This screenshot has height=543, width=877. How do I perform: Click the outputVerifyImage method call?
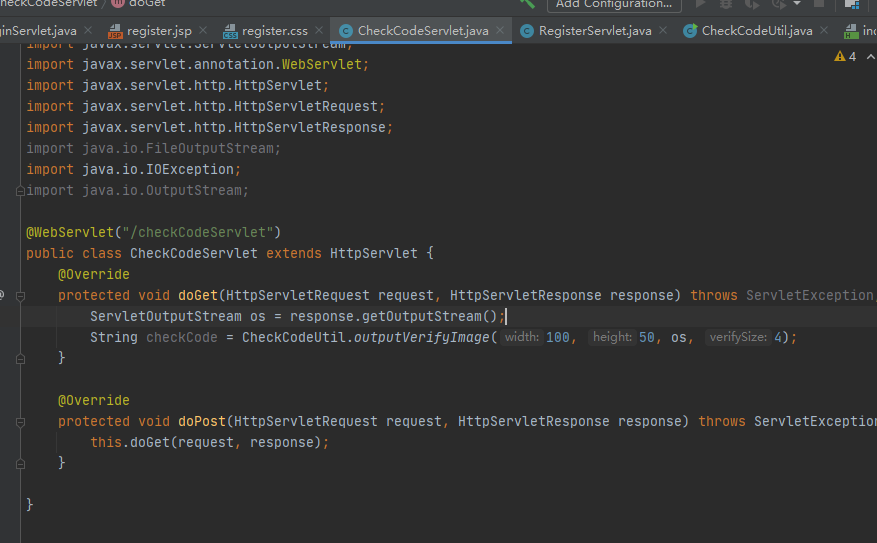(422, 337)
